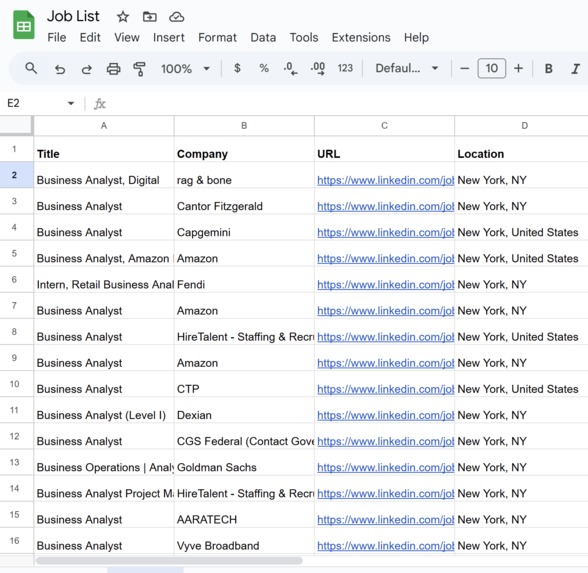Select column D header
This screenshot has width=588, height=573.
coord(521,126)
